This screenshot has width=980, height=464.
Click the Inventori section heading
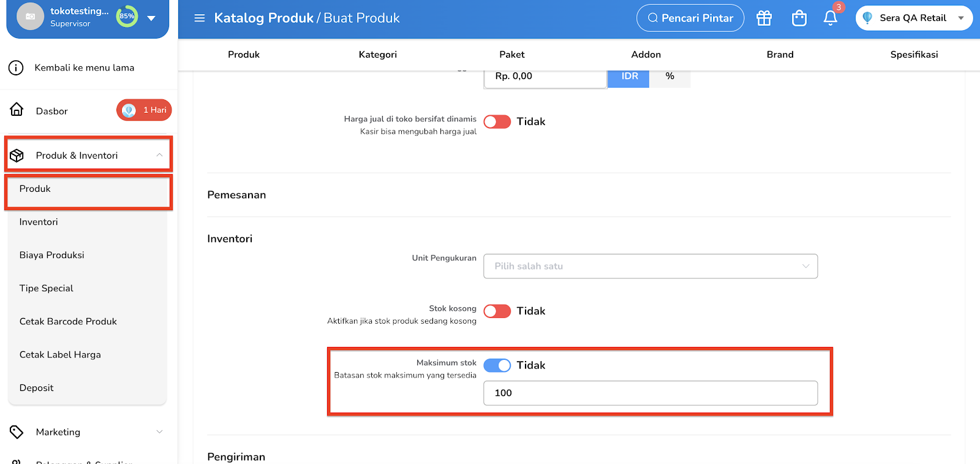pyautogui.click(x=230, y=238)
